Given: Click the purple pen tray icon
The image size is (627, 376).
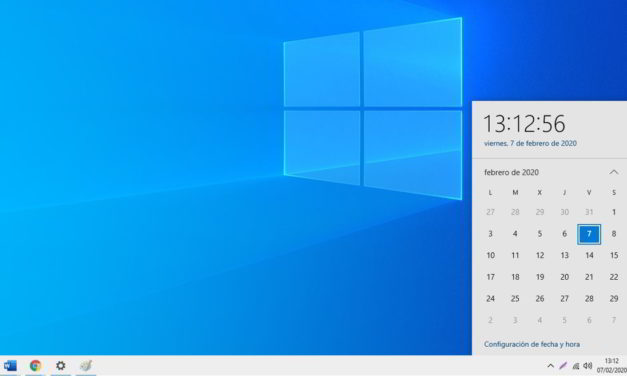Looking at the screenshot, I should [x=563, y=366].
